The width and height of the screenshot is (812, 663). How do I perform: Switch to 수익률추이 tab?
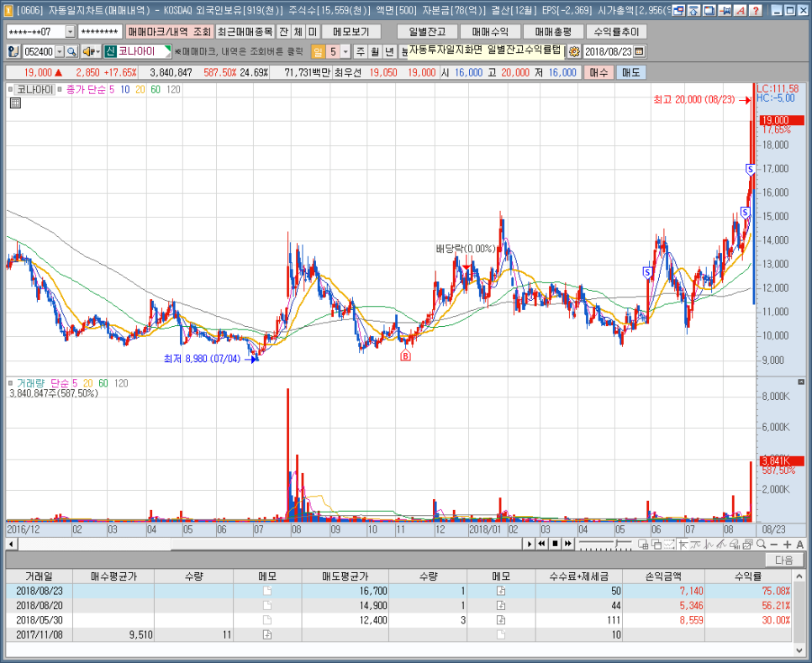(x=616, y=32)
